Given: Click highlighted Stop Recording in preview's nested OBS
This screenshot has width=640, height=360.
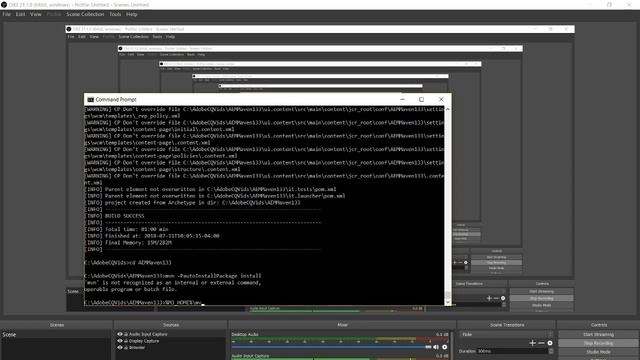Looking at the screenshot, I should [x=542, y=298].
